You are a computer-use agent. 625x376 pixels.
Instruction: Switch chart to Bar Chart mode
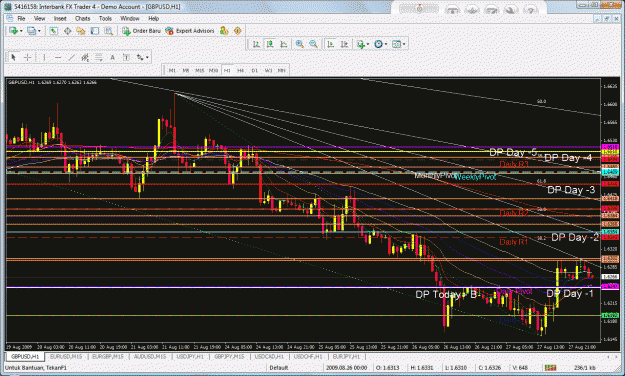[256, 44]
